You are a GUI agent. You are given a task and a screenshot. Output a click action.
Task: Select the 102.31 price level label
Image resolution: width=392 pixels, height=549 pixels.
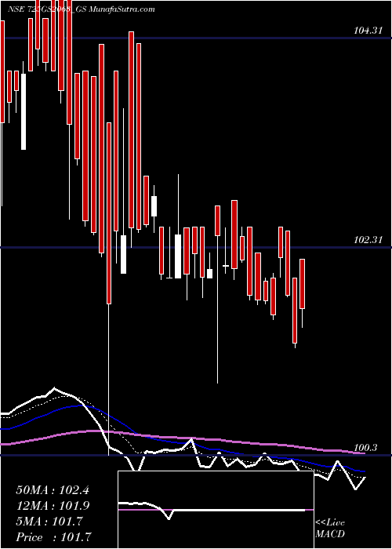coord(368,240)
